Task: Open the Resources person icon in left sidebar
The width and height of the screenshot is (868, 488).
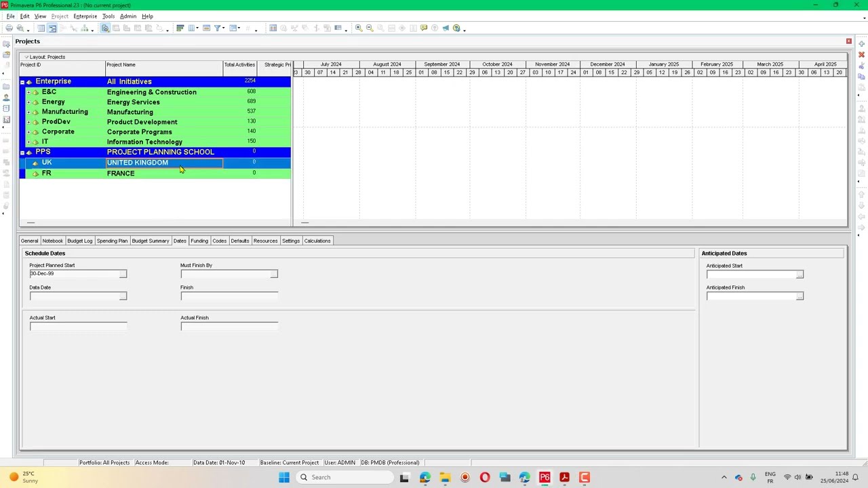Action: pos(6,98)
